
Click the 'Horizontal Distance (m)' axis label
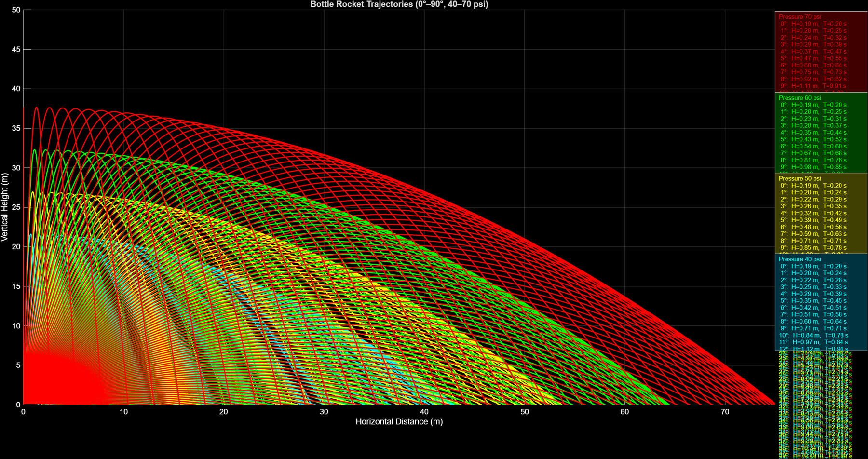pos(399,421)
